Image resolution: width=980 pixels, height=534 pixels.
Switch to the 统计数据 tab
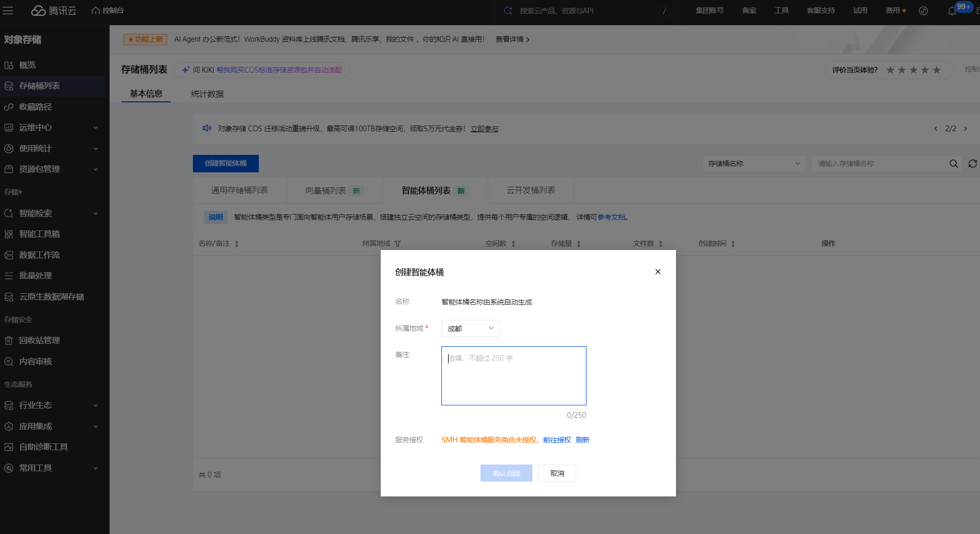[x=207, y=94]
